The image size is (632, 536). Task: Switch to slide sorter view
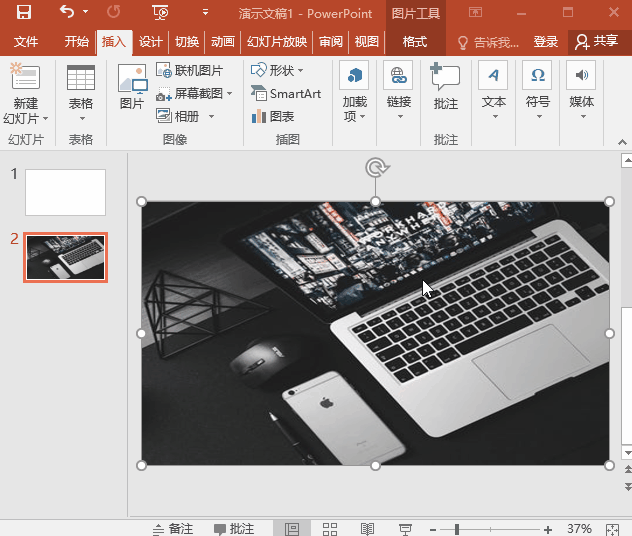(x=329, y=528)
